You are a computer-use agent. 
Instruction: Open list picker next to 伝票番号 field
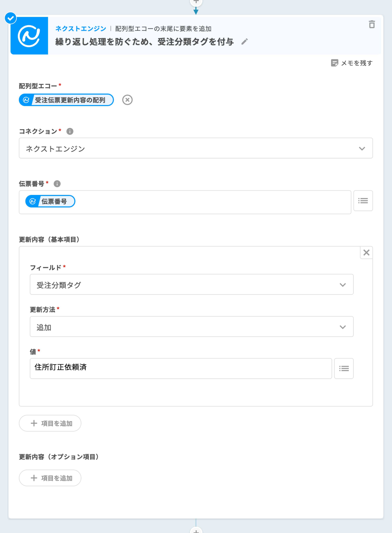[363, 201]
